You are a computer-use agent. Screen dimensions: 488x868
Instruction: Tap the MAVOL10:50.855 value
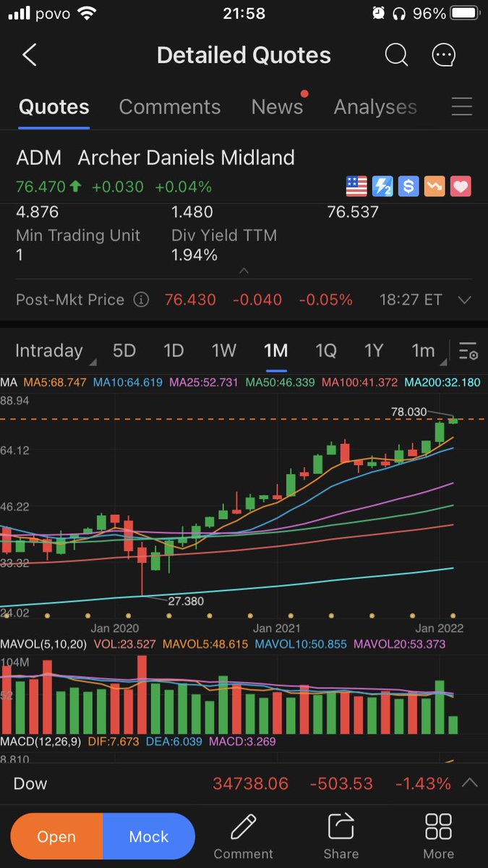301,644
